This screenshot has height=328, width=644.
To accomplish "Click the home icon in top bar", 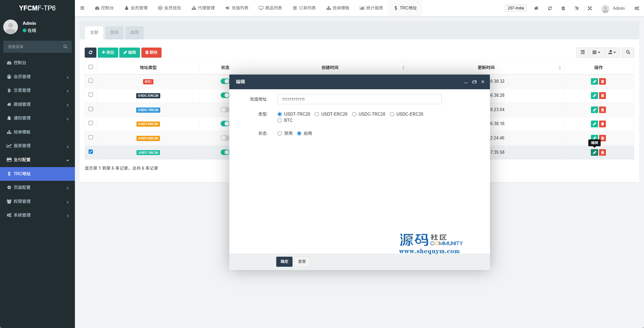I will tap(536, 8).
